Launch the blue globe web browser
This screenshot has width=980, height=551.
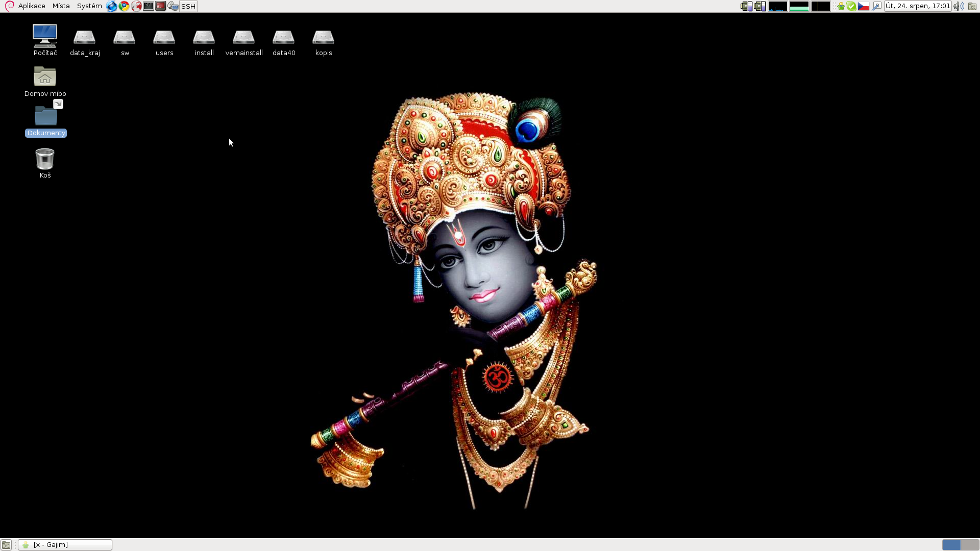[x=111, y=6]
